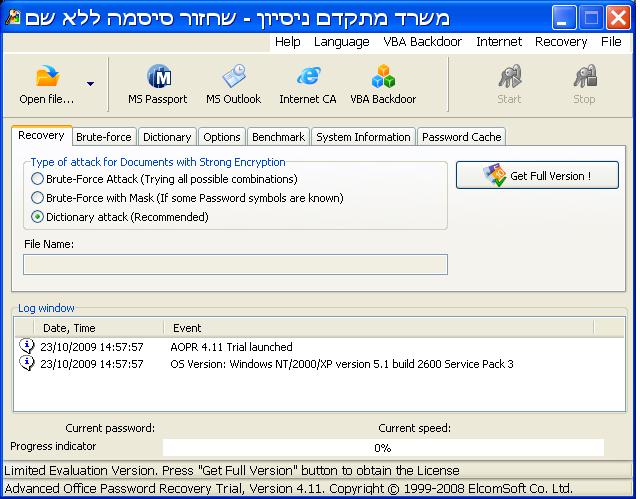The height and width of the screenshot is (499, 640).
Task: Select Dictionary attack (Recommended) option
Action: tap(38, 217)
